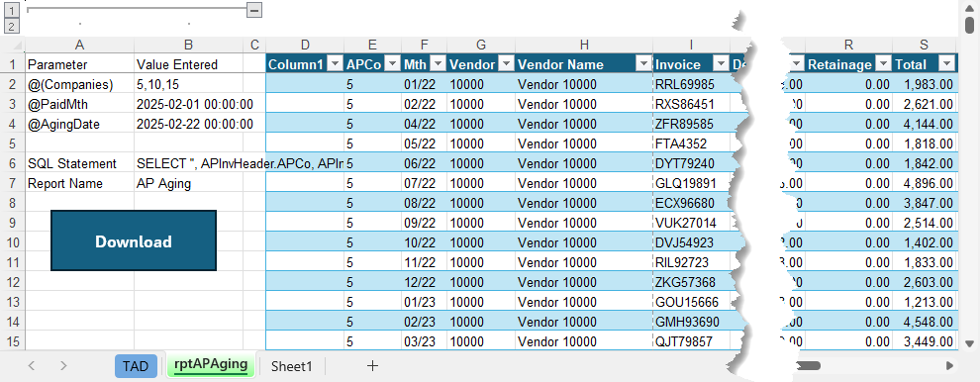Select invoice cell GLQ19891

coord(691,184)
